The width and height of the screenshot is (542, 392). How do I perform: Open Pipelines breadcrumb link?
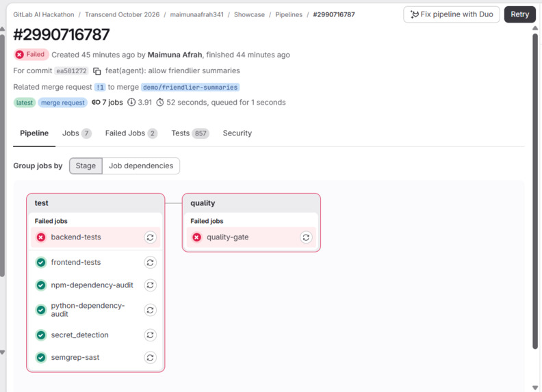(x=289, y=14)
